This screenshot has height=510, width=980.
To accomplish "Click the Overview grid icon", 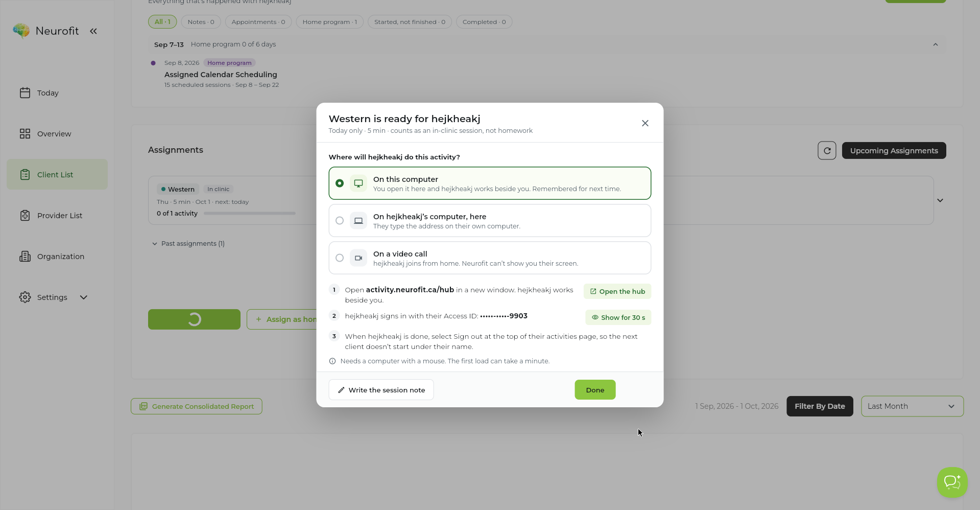I will pos(25,133).
